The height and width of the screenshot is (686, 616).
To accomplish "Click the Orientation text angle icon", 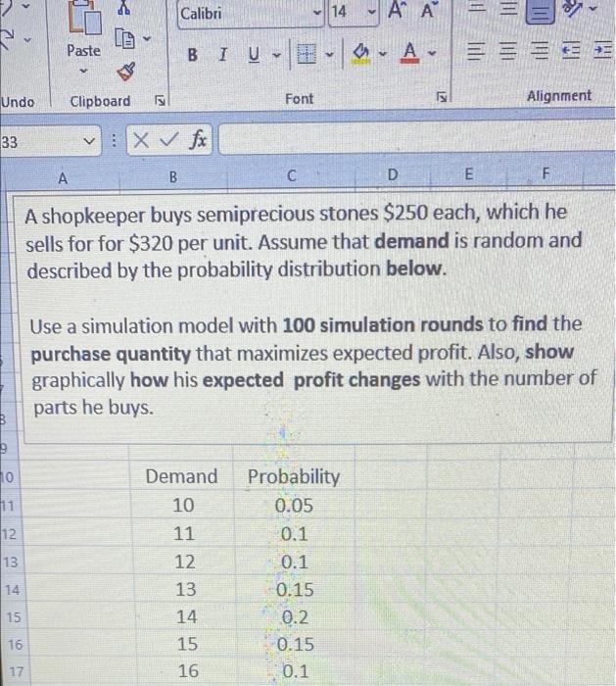I will (571, 8).
